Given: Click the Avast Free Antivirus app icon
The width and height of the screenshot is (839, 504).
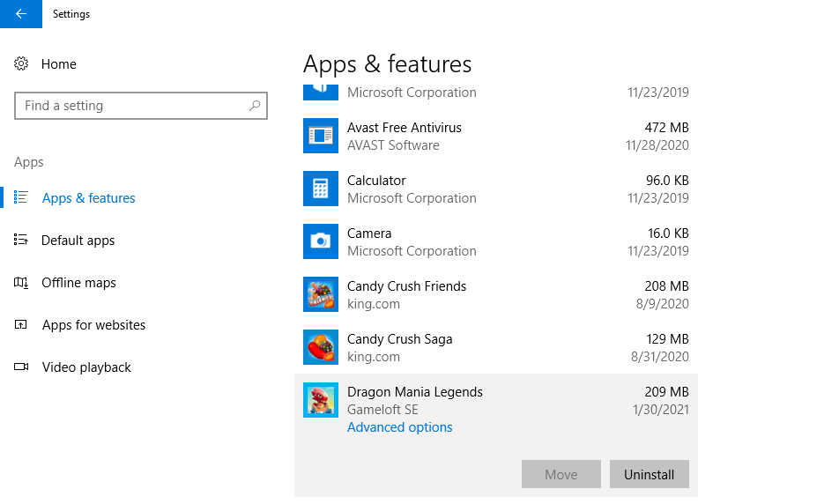Looking at the screenshot, I should pos(320,136).
